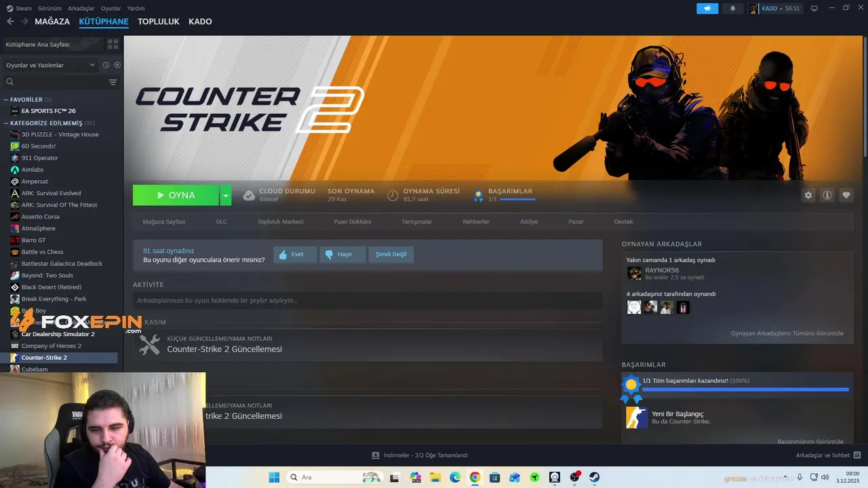The width and height of the screenshot is (868, 488).
Task: Switch library to grid collections view
Action: click(x=113, y=44)
